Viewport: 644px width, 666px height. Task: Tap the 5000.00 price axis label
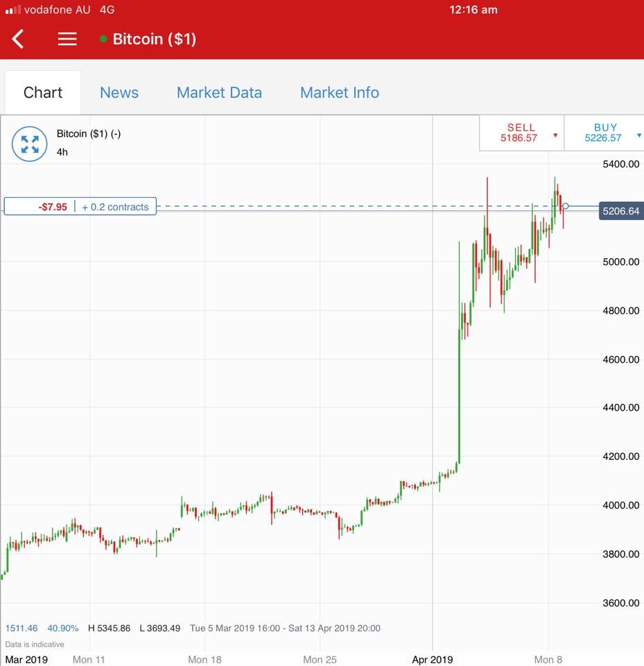(x=620, y=262)
